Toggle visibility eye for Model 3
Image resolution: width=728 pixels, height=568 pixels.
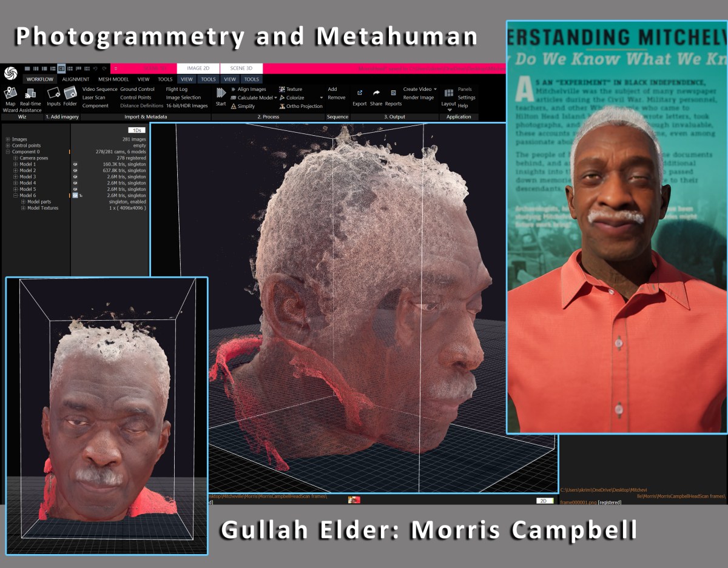click(x=75, y=177)
